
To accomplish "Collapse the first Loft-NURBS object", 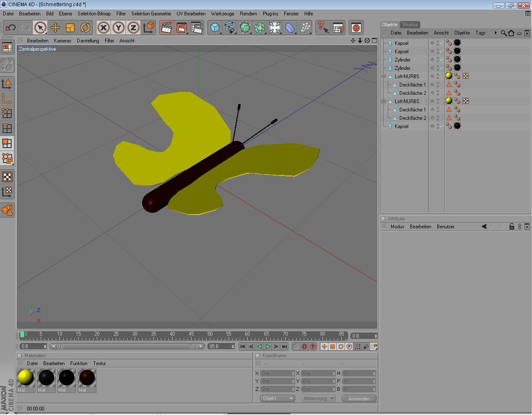I will point(384,77).
